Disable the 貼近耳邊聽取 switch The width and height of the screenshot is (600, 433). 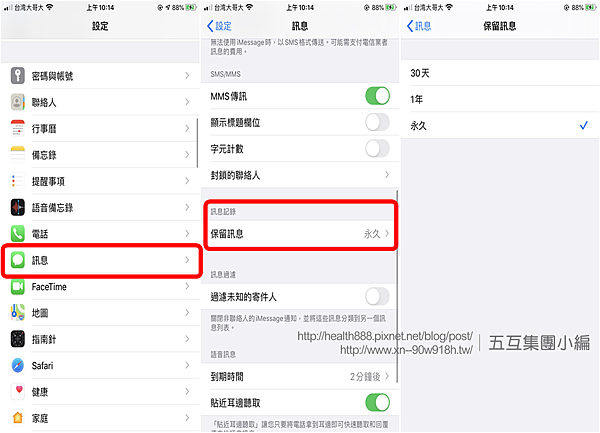[377, 402]
